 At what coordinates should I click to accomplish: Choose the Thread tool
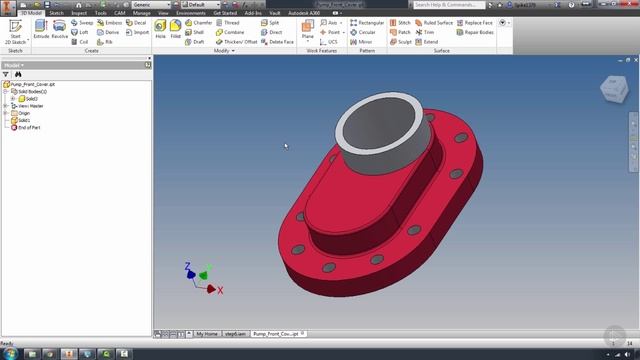pos(228,23)
